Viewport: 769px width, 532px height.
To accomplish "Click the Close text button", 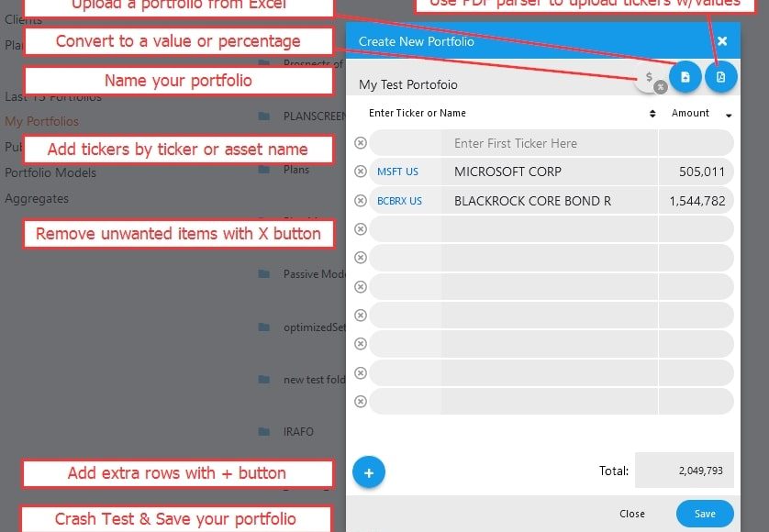I will (x=631, y=514).
